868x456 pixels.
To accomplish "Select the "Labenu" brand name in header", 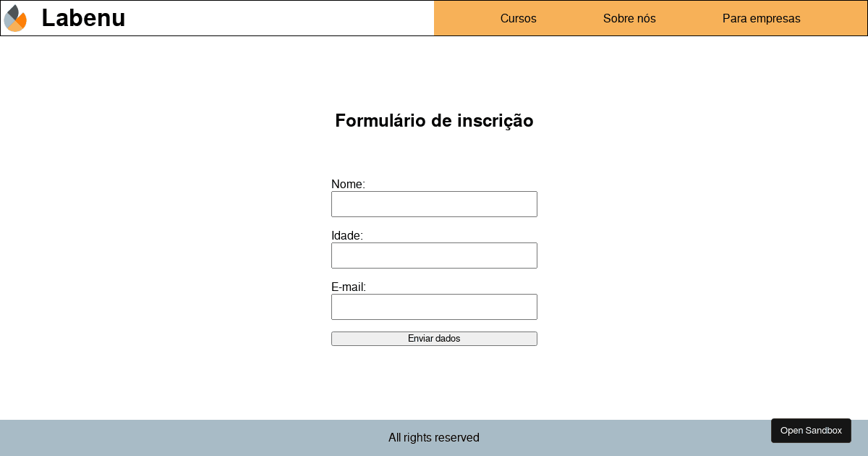I will point(83,18).
